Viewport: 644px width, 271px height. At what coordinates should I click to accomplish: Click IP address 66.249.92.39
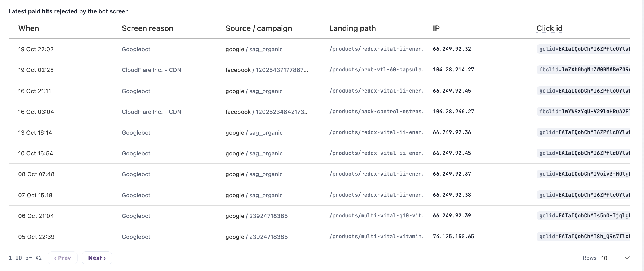[452, 216]
